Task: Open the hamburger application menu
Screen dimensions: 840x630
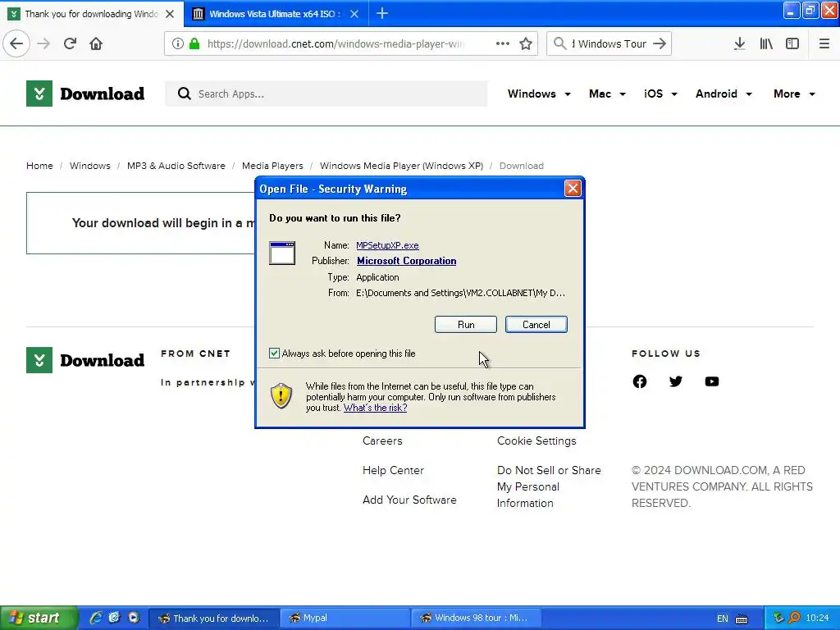Action: click(x=824, y=43)
